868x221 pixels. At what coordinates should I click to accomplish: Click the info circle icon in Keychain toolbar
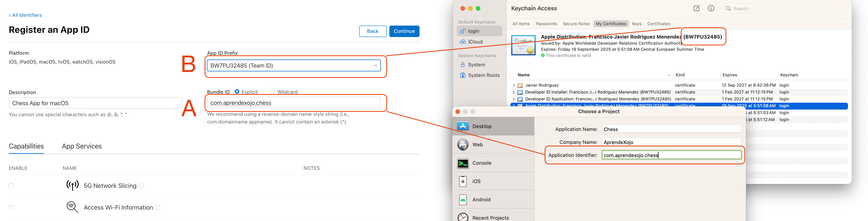711,8
